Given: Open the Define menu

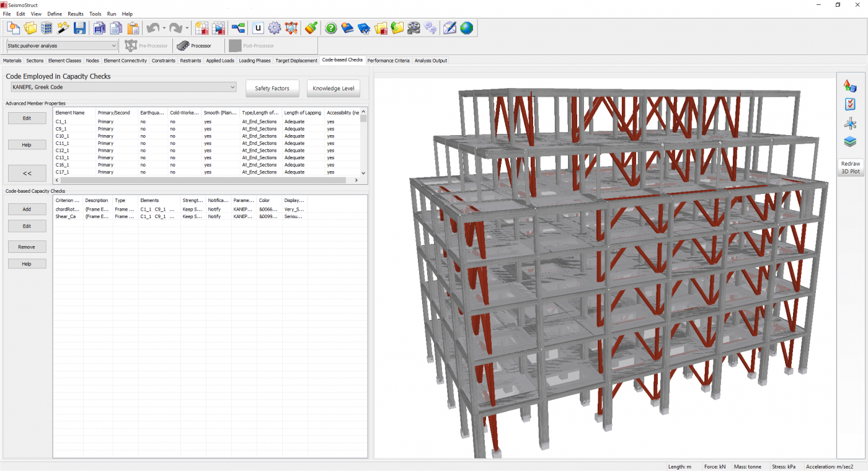Looking at the screenshot, I should (x=55, y=14).
